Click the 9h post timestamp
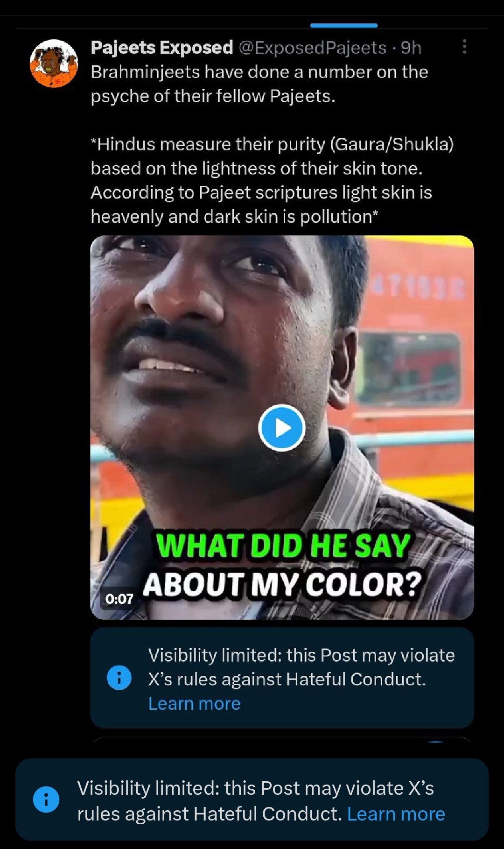504x849 pixels. 411,48
